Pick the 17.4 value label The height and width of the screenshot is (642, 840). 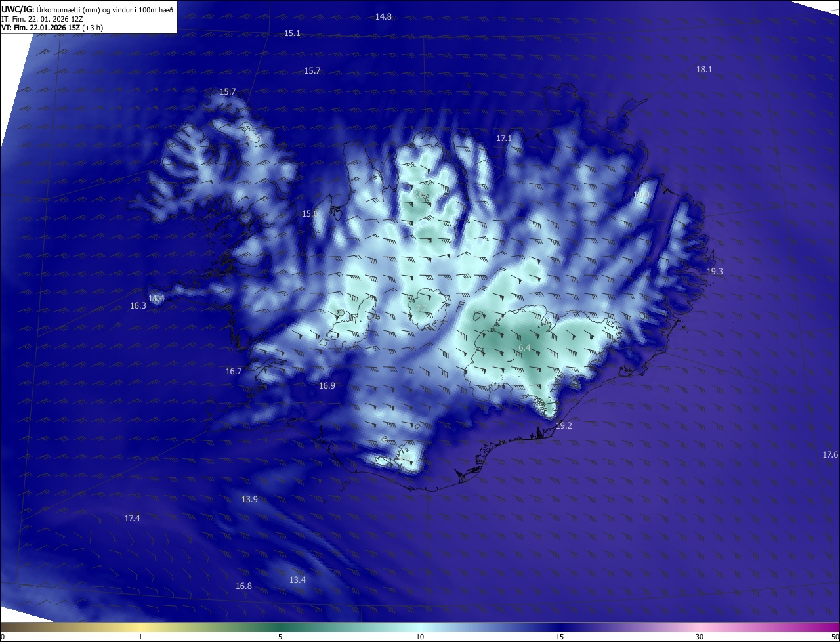[132, 518]
